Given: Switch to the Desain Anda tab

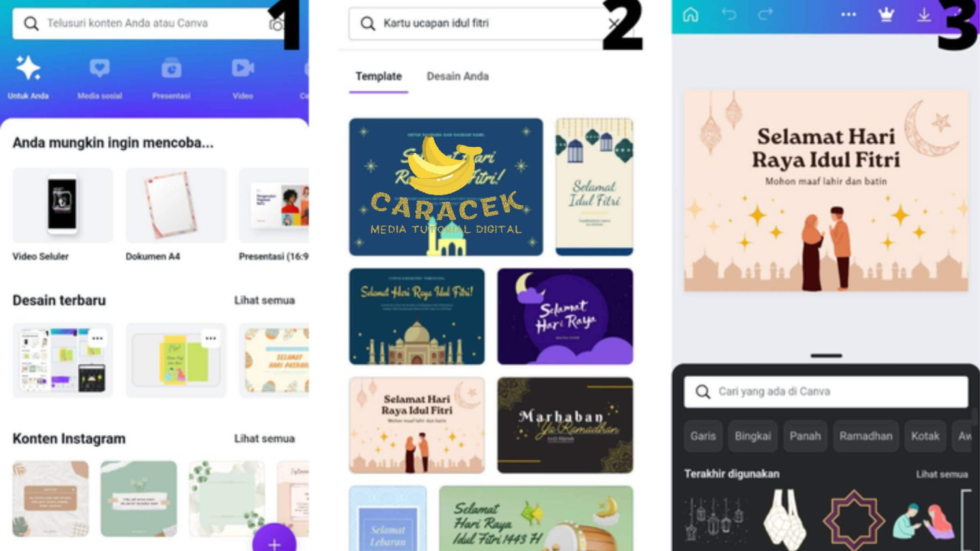Looking at the screenshot, I should click(x=456, y=75).
